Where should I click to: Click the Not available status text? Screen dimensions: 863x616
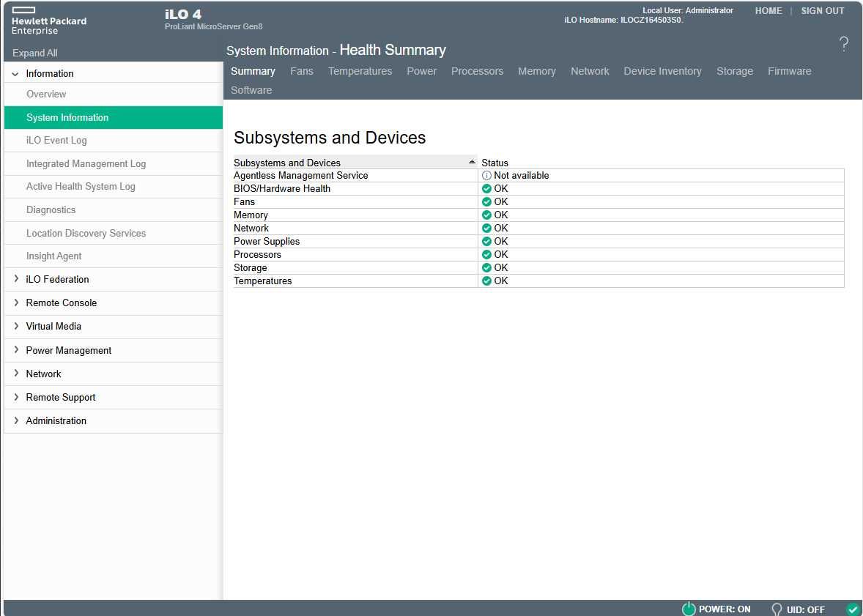coord(521,176)
